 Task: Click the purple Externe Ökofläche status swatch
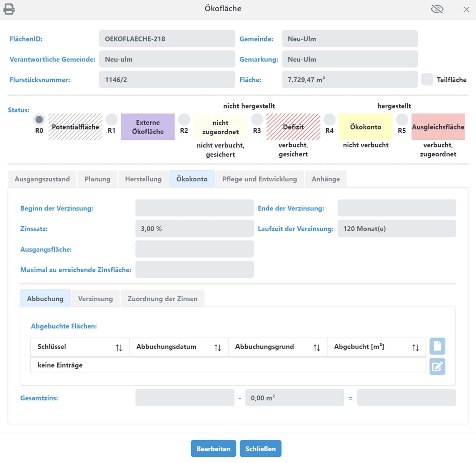tap(148, 127)
